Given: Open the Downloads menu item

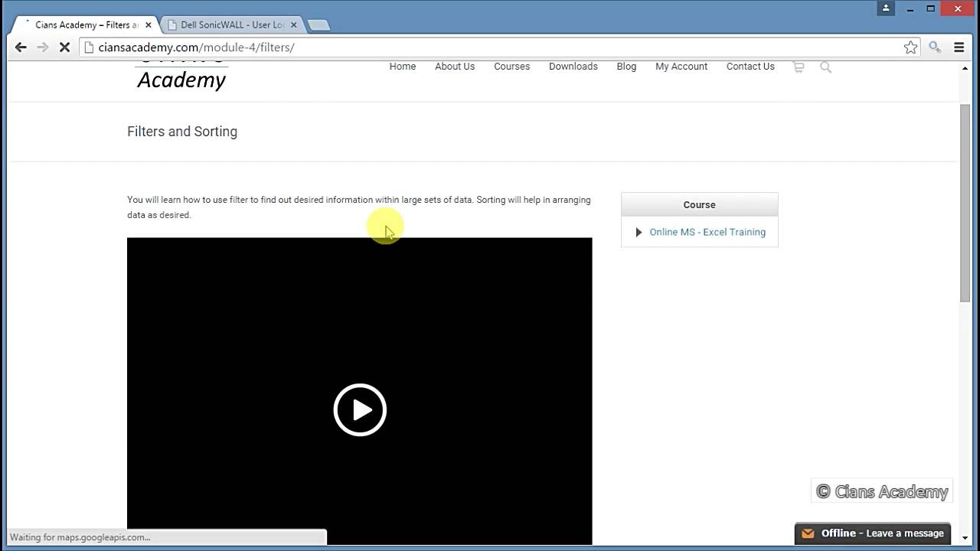Looking at the screenshot, I should (x=573, y=67).
